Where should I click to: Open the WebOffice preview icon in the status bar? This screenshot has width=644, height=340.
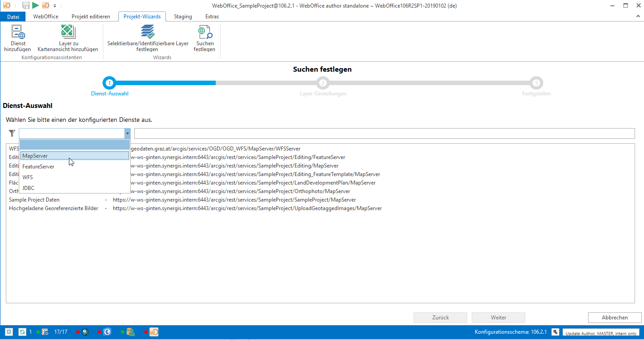154,331
